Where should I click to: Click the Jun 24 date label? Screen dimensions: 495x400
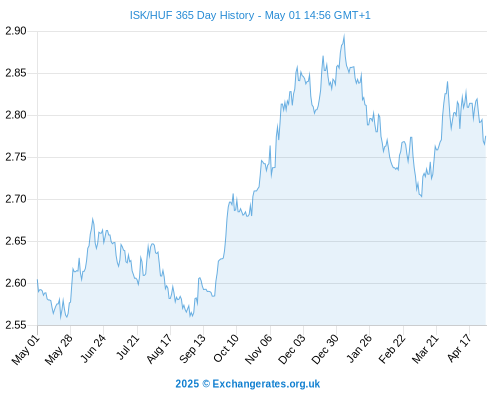point(93,349)
